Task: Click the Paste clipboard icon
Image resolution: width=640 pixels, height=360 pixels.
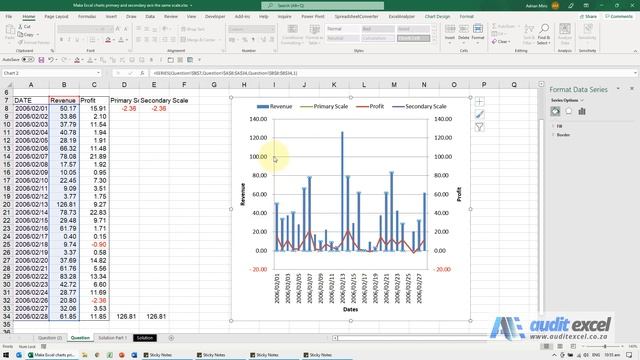Action: pos(9,32)
